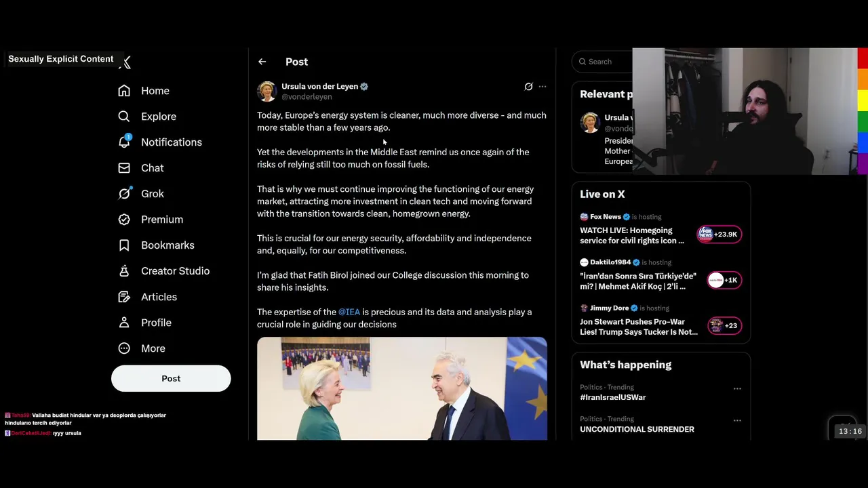Go back using the arrow beside Post
Viewport: 868px width, 488px height.
(x=262, y=62)
